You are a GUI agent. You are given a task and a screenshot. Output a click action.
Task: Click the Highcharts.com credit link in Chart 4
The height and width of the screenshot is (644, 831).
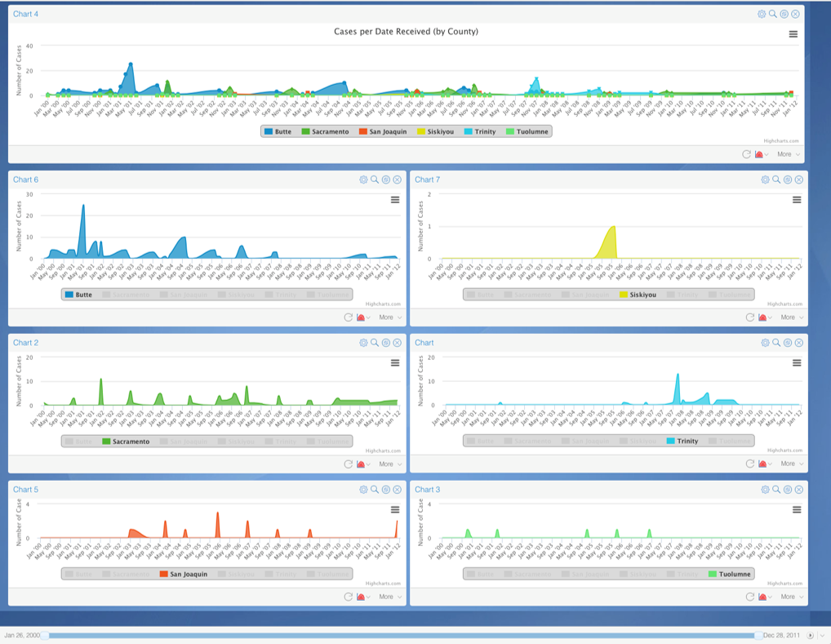click(781, 141)
